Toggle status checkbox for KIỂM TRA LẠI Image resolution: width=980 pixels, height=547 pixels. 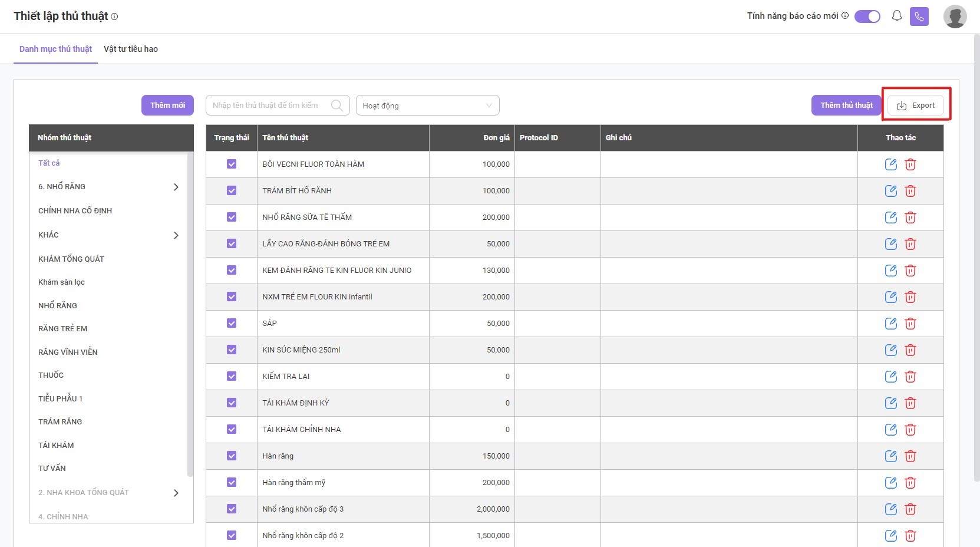tap(232, 376)
